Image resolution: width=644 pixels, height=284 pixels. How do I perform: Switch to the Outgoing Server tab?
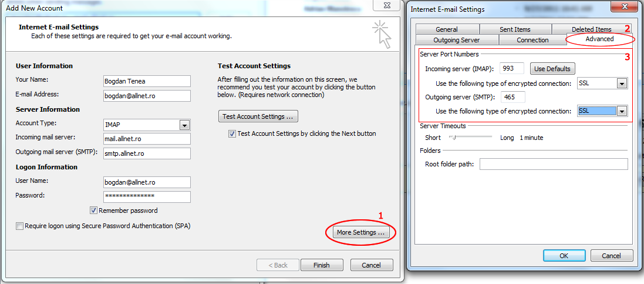coord(457,40)
